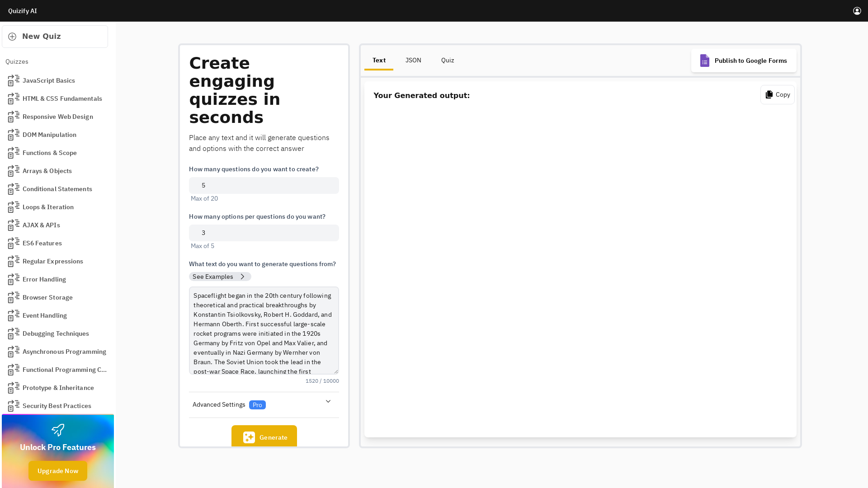Viewport: 868px width, 488px height.
Task: Click the Functional Programming quiz icon
Action: (14, 370)
